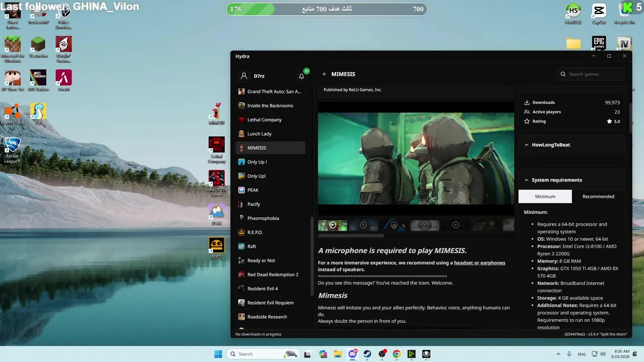Open Discord from the taskbar
Viewport: 644px width, 362px height.
click(x=353, y=354)
